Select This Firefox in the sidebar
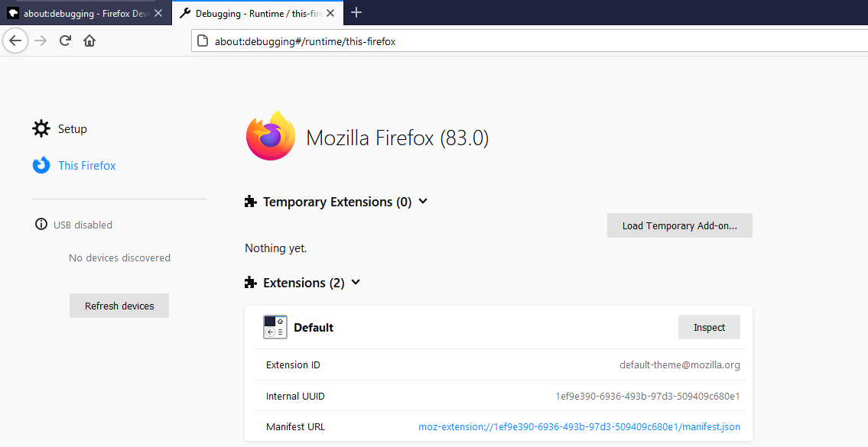This screenshot has height=447, width=868. [x=86, y=165]
